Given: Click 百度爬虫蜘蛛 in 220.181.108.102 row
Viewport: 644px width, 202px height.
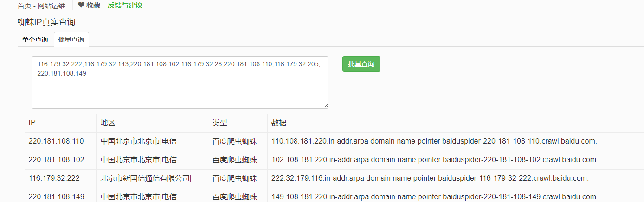Looking at the screenshot, I should (x=235, y=160).
